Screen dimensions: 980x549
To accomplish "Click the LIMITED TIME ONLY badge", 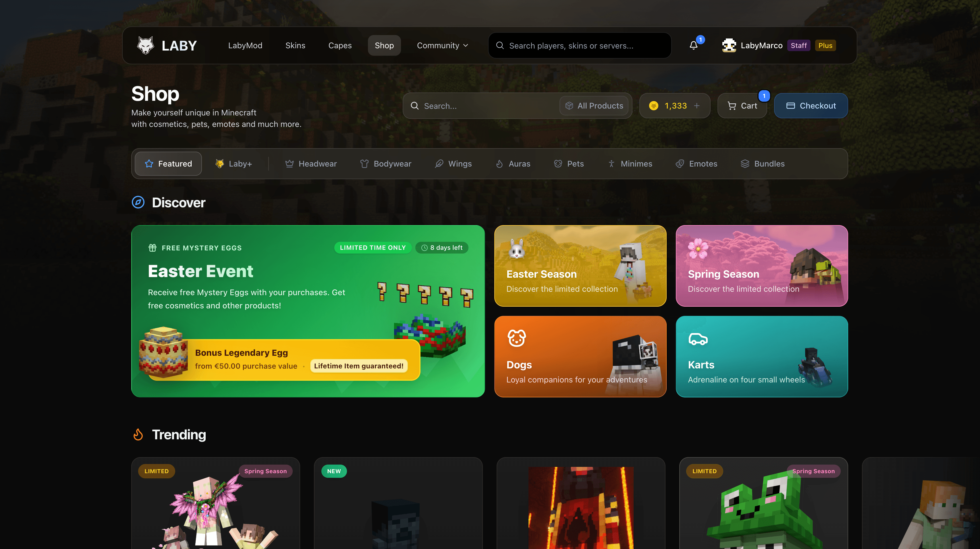I will click(373, 248).
